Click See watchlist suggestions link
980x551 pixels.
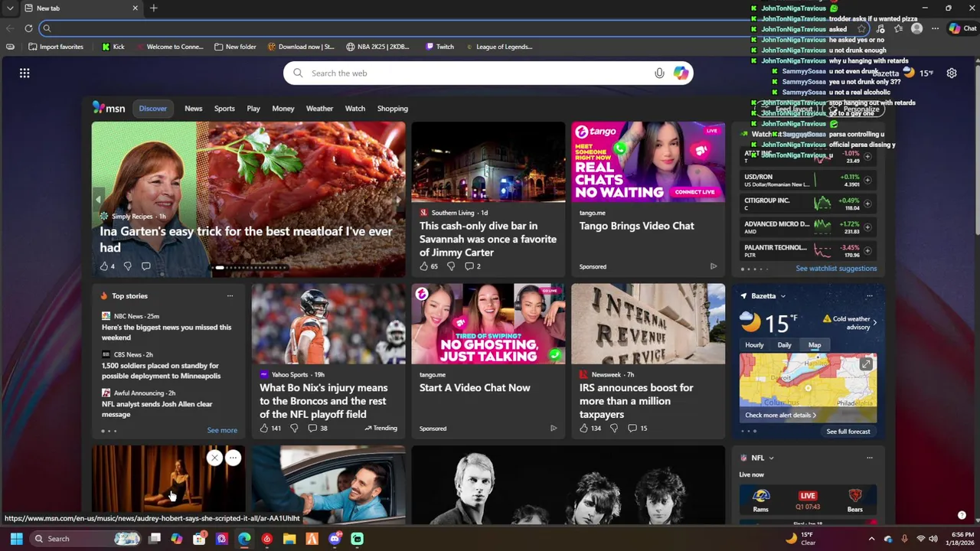pos(836,269)
